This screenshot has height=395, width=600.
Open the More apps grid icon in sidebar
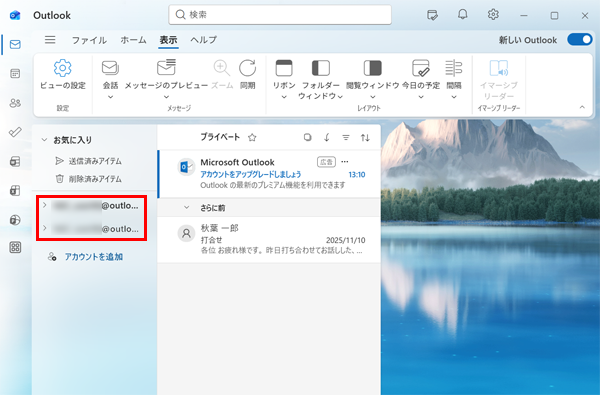point(15,247)
